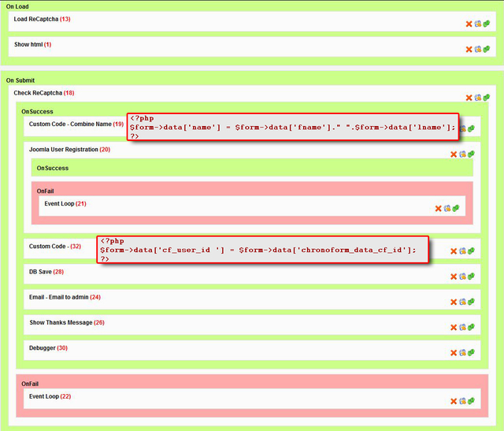This screenshot has height=431, width=504.
Task: Delete the Check ReCaptcha (18) action
Action: 469,98
